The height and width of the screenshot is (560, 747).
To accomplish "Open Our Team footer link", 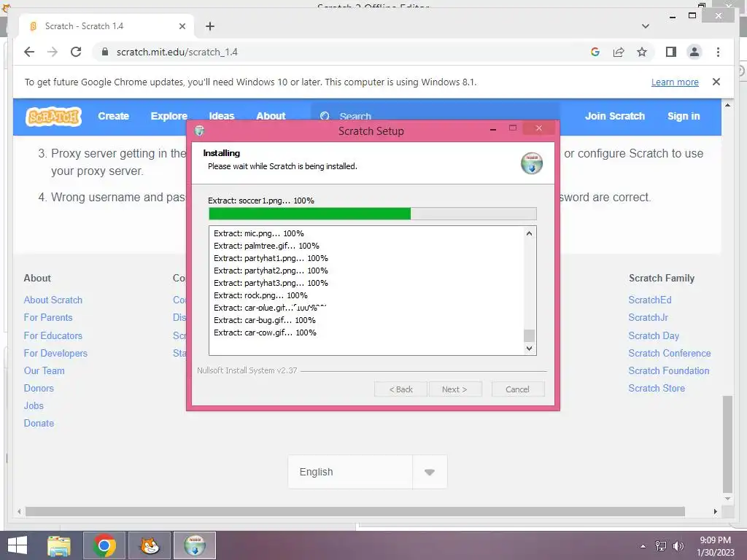I will pos(44,370).
